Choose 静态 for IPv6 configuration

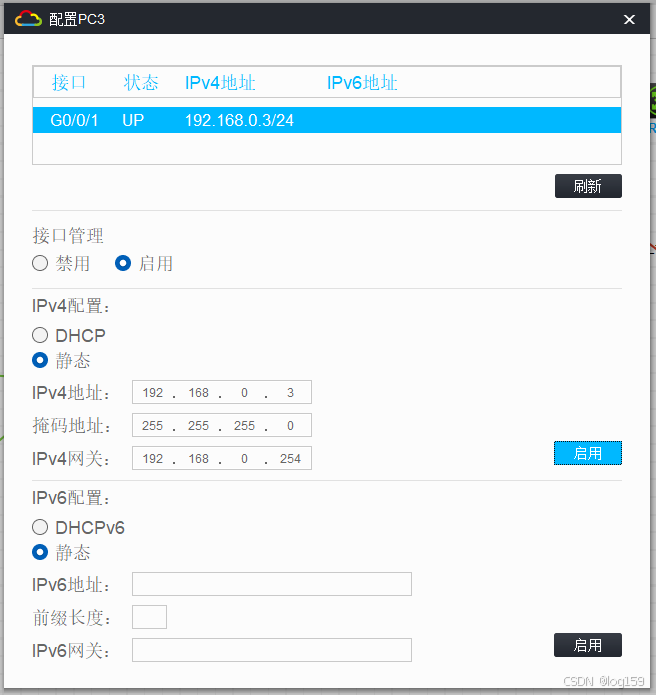pyautogui.click(x=40, y=552)
